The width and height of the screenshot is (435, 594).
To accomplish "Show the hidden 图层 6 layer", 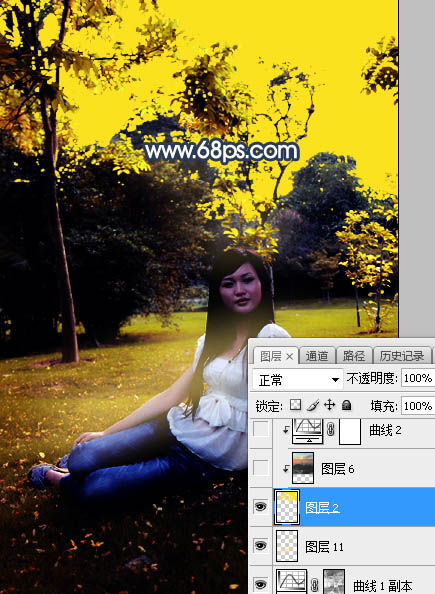I will click(x=261, y=468).
